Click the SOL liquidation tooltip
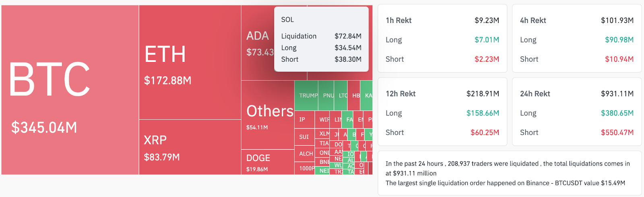This screenshot has height=197, width=644. (x=321, y=39)
